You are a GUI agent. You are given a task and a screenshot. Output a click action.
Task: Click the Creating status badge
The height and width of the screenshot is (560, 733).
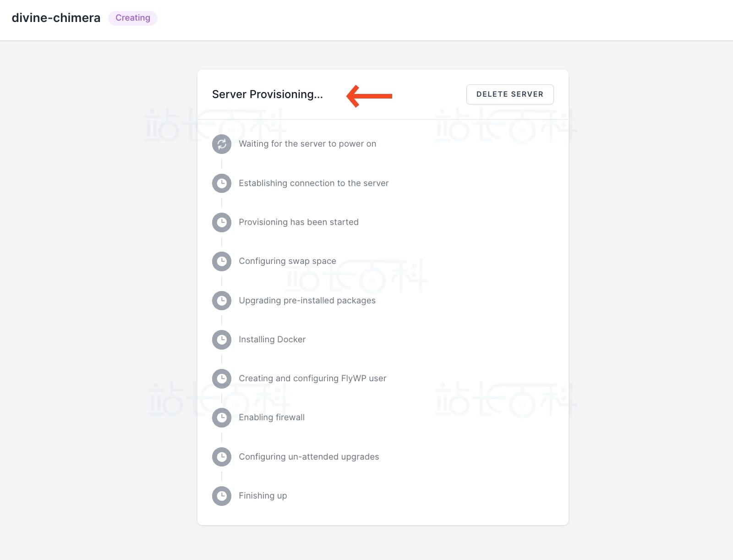(133, 18)
